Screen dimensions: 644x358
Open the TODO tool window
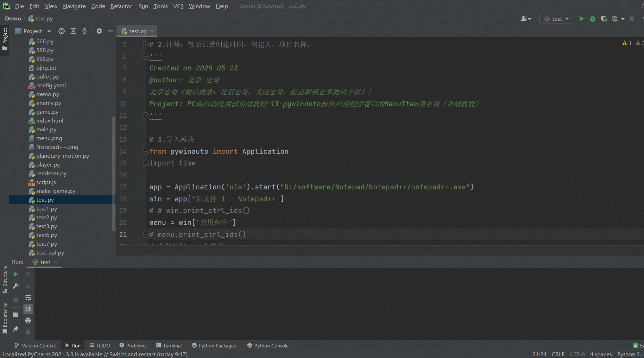[100, 346]
